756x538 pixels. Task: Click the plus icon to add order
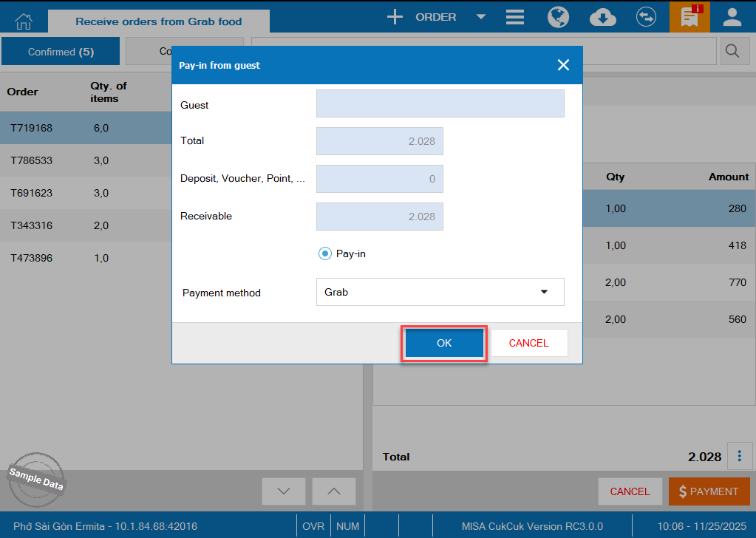(395, 17)
